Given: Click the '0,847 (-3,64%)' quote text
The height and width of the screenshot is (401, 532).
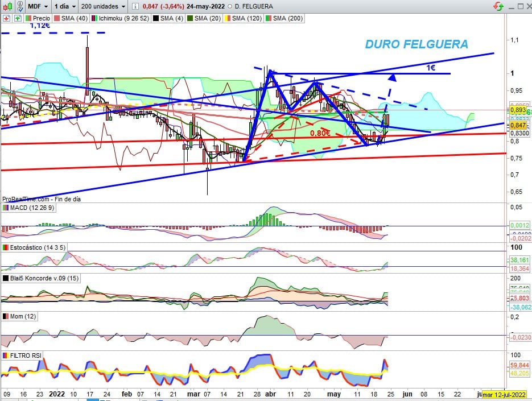Looking at the screenshot, I should 163,6.
